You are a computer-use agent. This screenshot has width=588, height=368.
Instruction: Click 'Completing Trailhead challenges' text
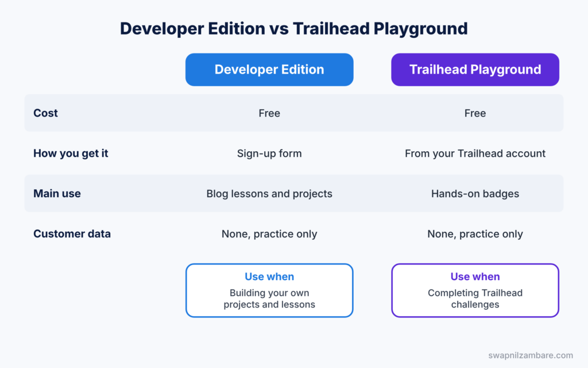pos(475,298)
